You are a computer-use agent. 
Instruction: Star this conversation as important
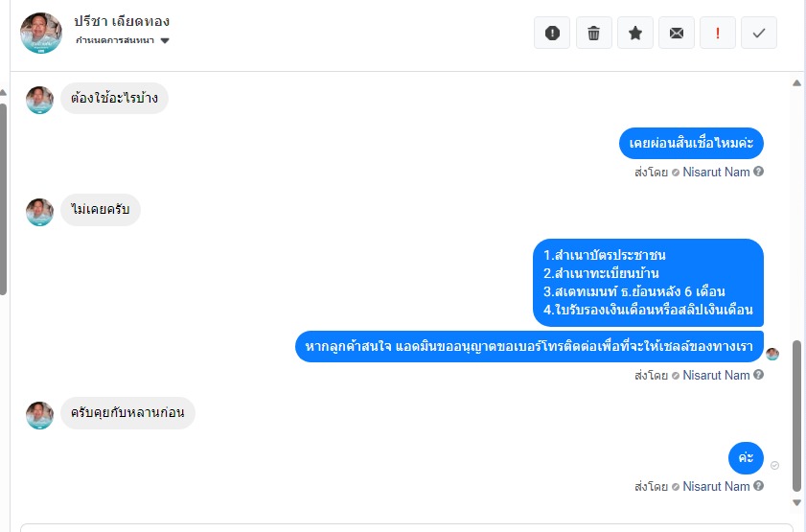tap(635, 33)
